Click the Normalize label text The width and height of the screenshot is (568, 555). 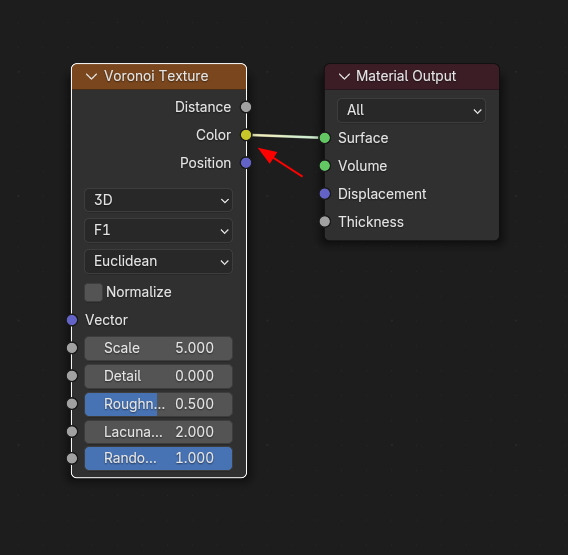(139, 292)
